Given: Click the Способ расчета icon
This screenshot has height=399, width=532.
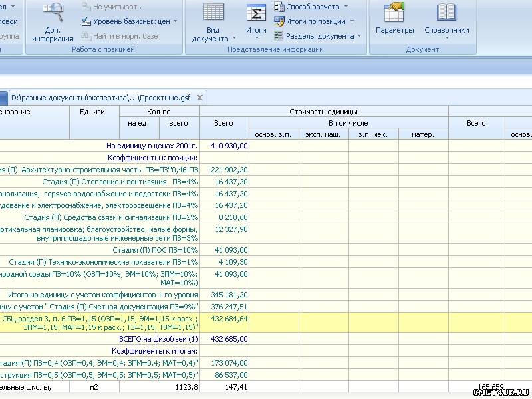Looking at the screenshot, I should coord(278,7).
